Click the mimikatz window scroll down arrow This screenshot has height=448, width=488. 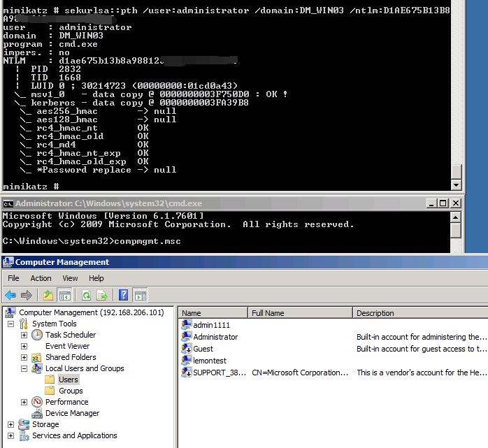click(x=456, y=185)
